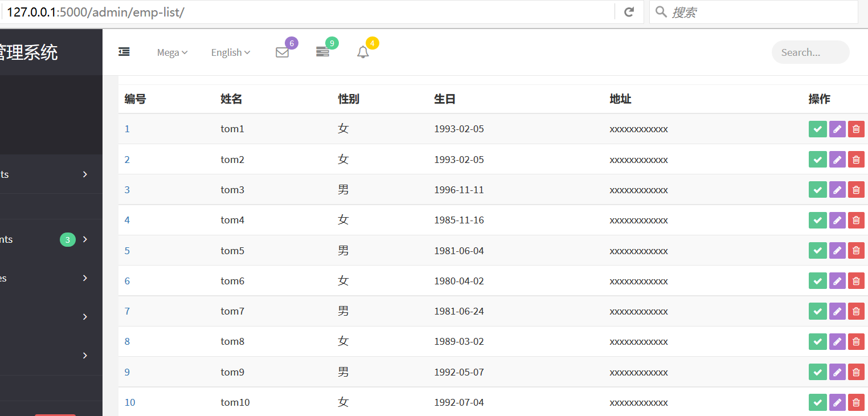Viewport: 868px width, 416px height.
Task: Open employee number 7 link
Action: [127, 311]
